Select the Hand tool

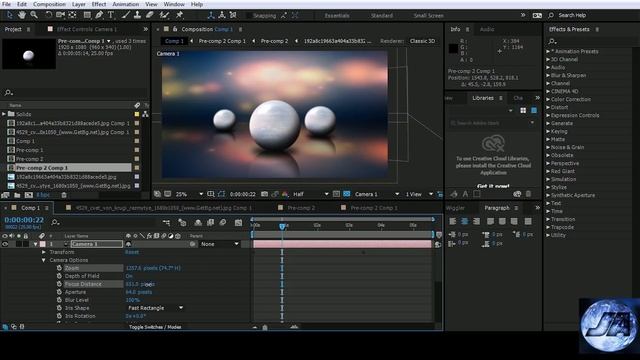pyautogui.click(x=22, y=15)
